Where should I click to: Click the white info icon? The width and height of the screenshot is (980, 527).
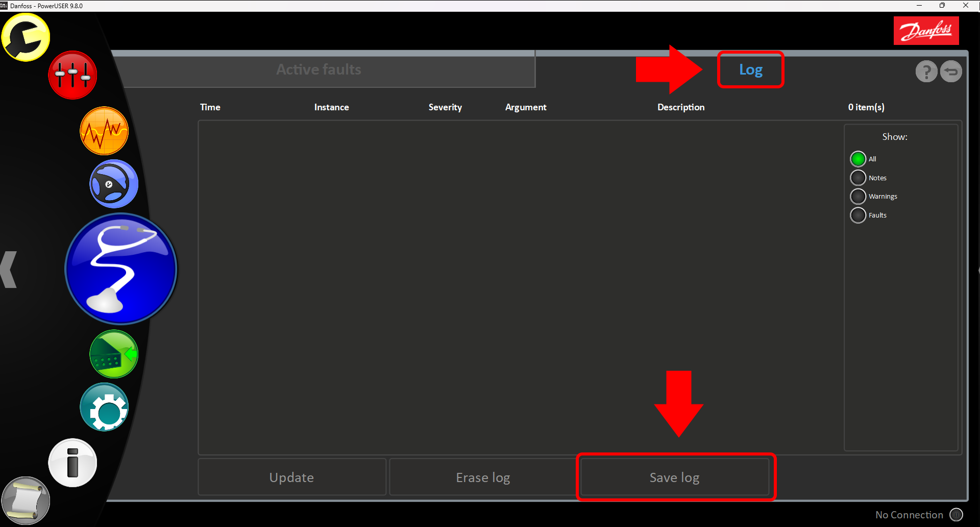[72, 463]
